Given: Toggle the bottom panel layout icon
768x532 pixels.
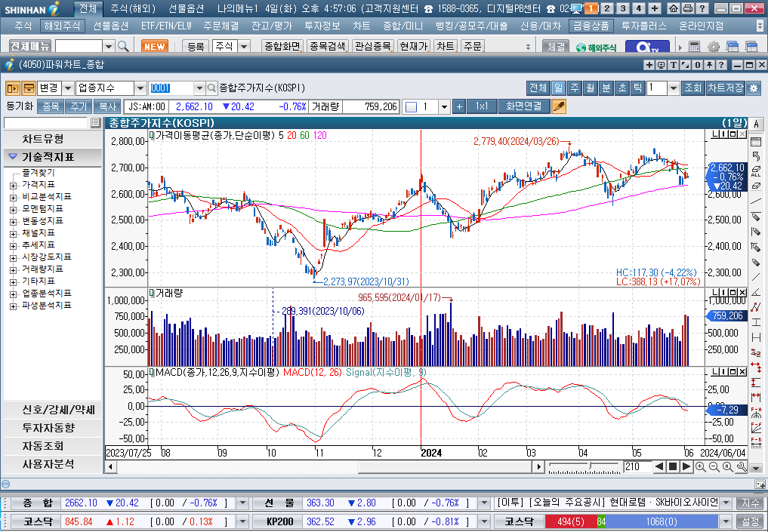Looking at the screenshot, I should pos(29,88).
